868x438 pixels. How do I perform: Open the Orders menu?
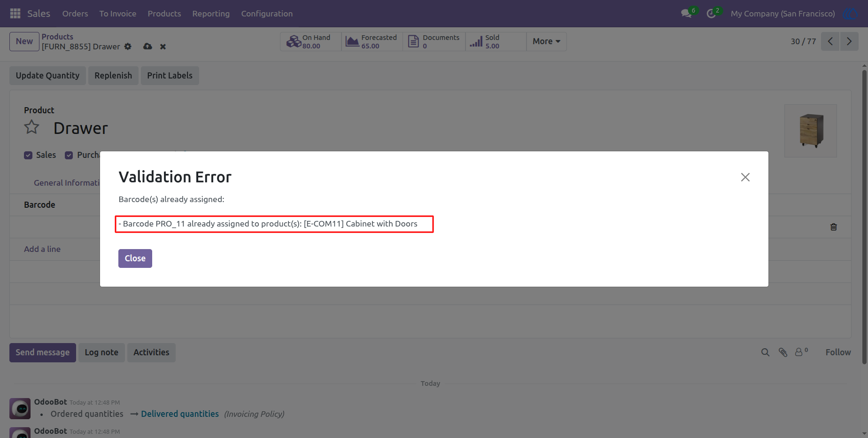coord(75,14)
